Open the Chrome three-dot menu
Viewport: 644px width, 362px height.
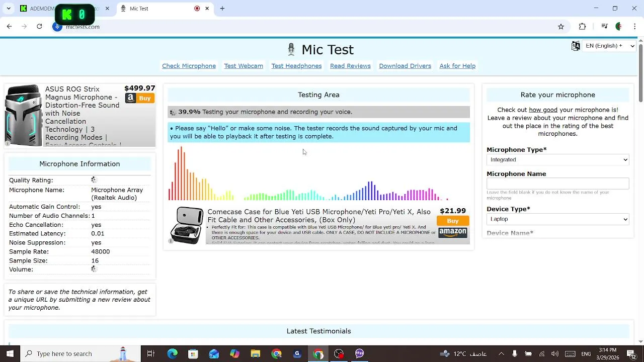635,27
